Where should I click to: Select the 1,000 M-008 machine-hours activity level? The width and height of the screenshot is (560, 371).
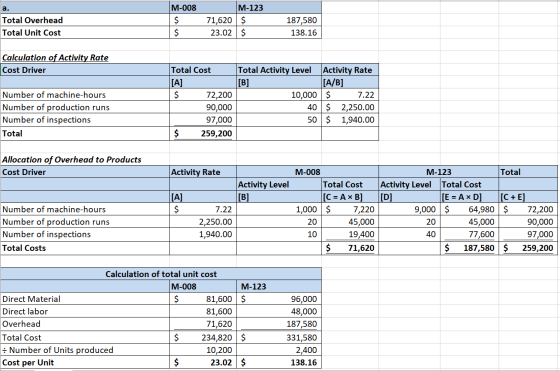pyautogui.click(x=279, y=209)
